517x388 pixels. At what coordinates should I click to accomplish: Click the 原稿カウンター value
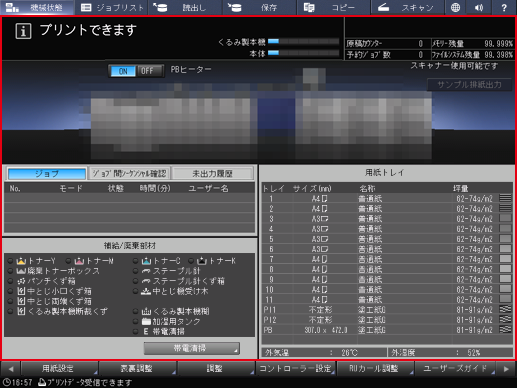point(420,44)
